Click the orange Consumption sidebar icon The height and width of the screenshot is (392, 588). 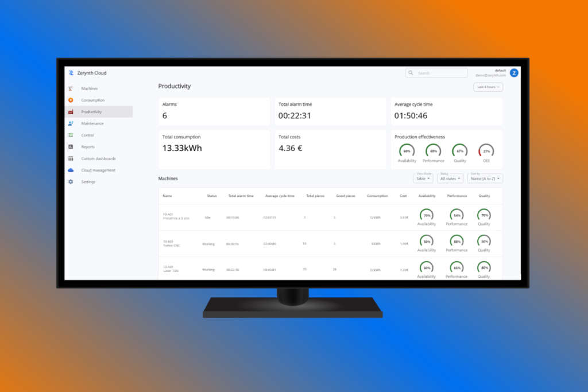[71, 100]
